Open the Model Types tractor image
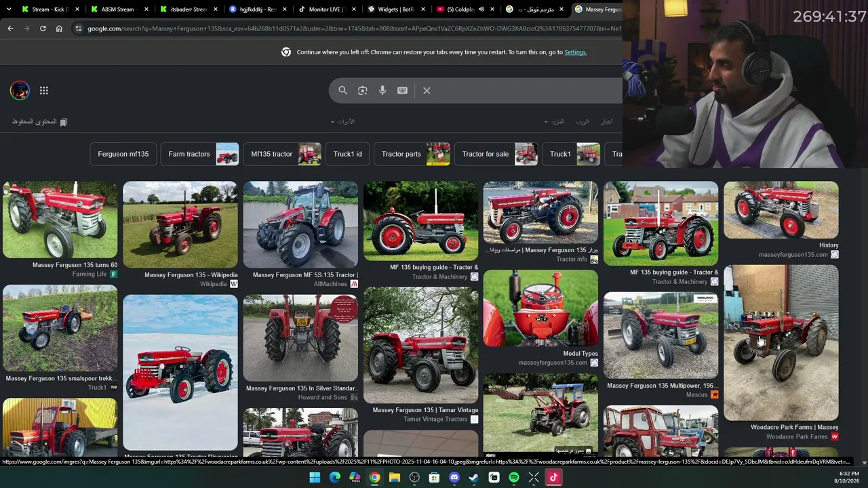 [x=540, y=308]
